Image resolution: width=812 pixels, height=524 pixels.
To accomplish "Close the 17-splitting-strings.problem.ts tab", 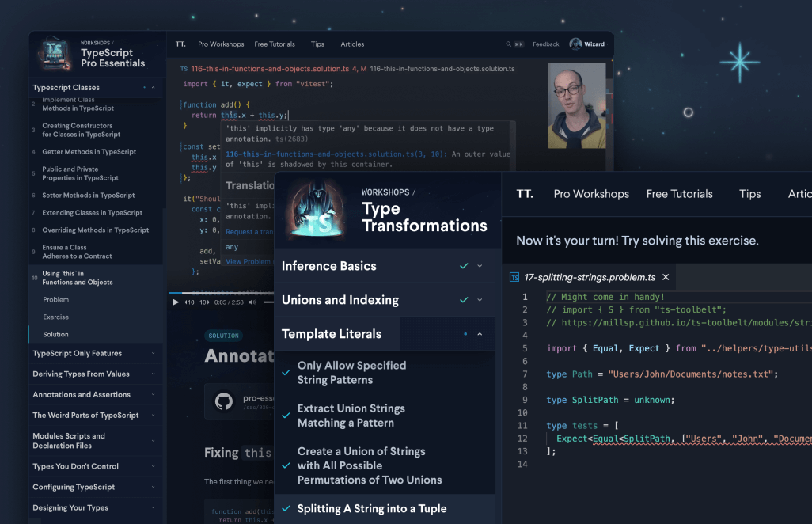I will (666, 277).
